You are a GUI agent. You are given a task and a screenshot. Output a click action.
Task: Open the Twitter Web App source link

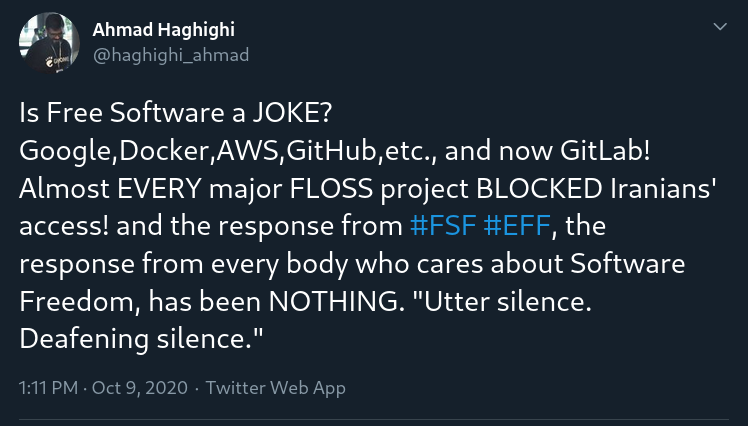276,388
